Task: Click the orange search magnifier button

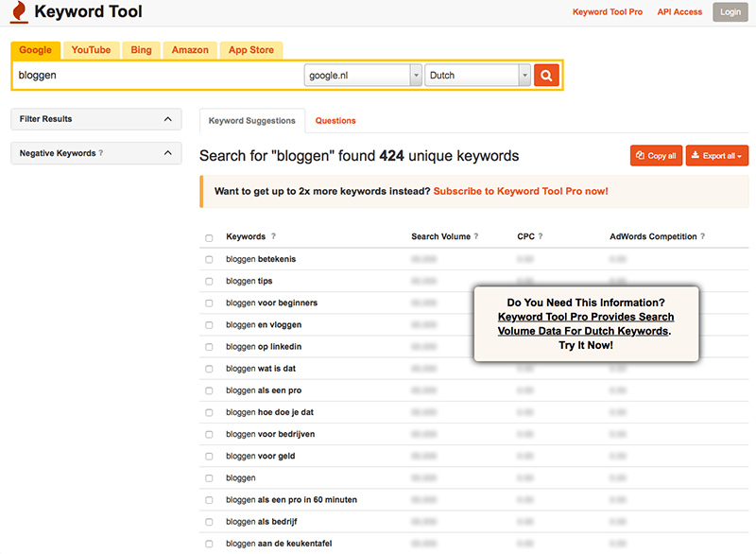Action: (x=546, y=76)
